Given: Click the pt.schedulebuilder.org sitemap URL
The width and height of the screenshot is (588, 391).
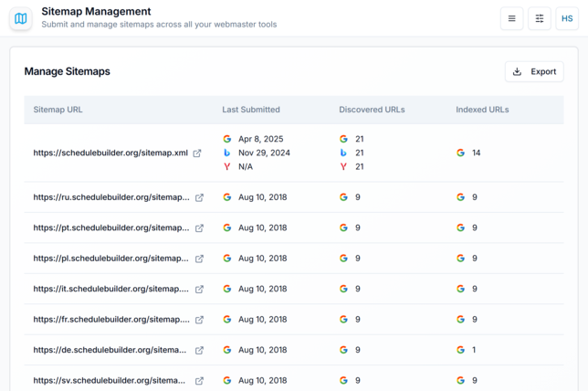Looking at the screenshot, I should [x=111, y=227].
